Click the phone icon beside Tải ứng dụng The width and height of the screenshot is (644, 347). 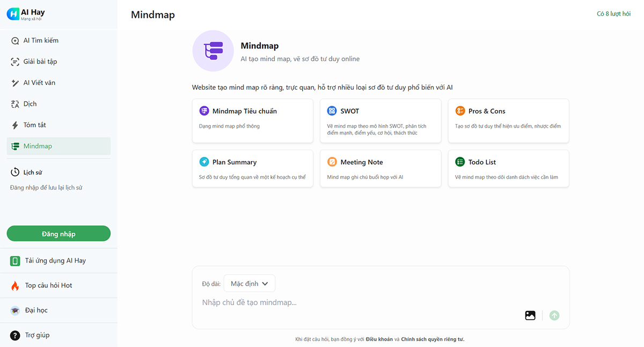click(x=15, y=261)
